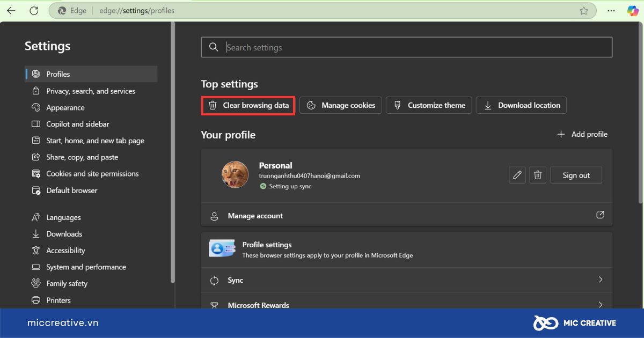
Task: Click the Printers icon in sidebar
Action: (x=36, y=300)
